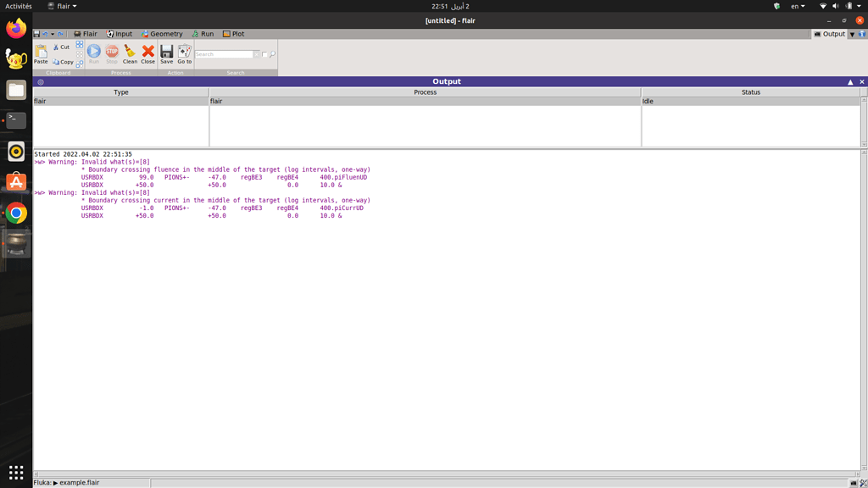Open the undo history dropdown arrow
Image resolution: width=868 pixels, height=488 pixels.
pos(52,33)
